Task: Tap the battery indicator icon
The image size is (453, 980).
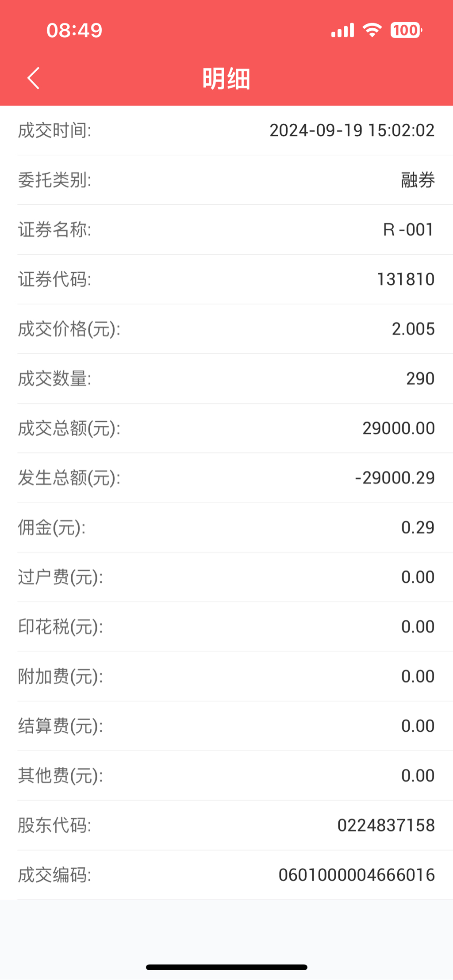Action: click(406, 30)
